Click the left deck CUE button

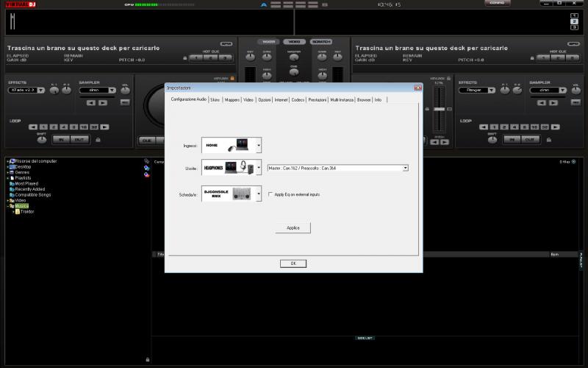coord(147,141)
